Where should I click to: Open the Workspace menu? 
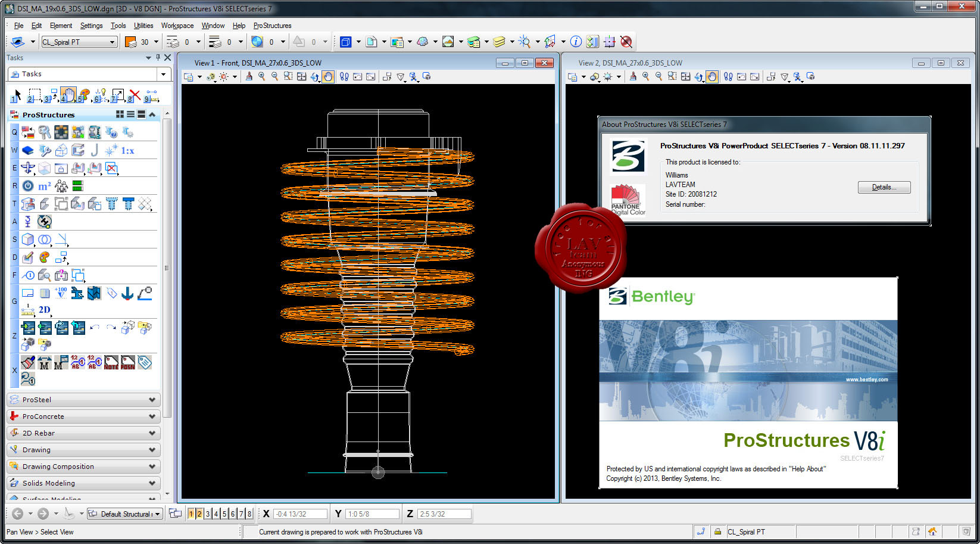coord(177,26)
